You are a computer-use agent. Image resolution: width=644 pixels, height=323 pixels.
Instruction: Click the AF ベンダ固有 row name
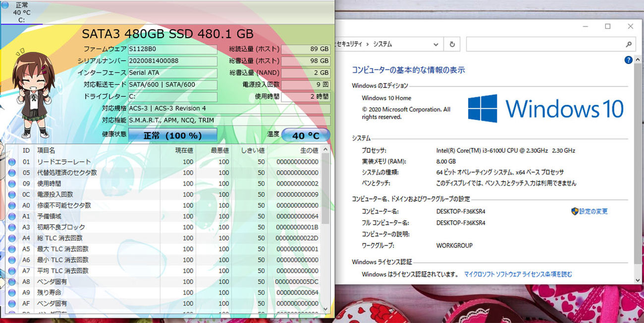click(x=52, y=304)
